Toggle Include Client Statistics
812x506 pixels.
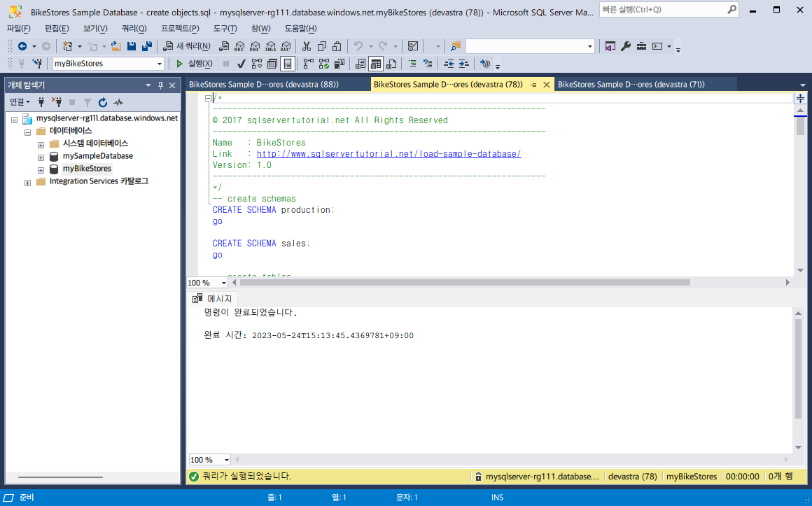click(x=339, y=64)
